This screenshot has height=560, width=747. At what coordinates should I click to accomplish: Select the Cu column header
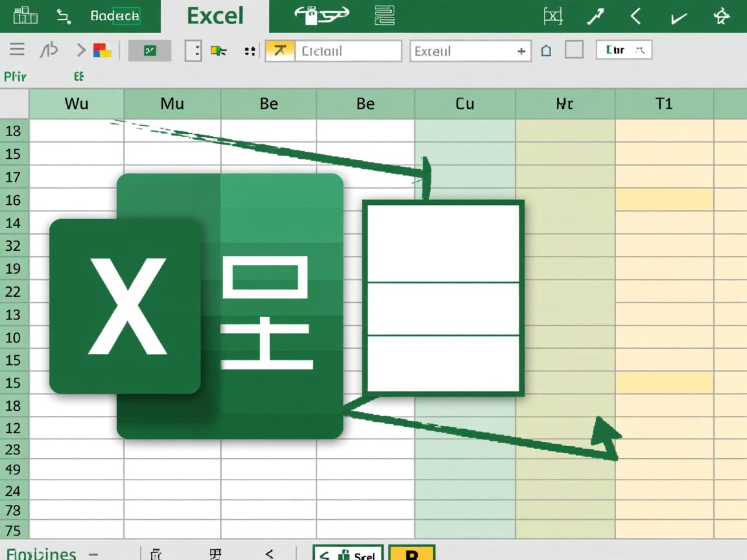click(464, 104)
